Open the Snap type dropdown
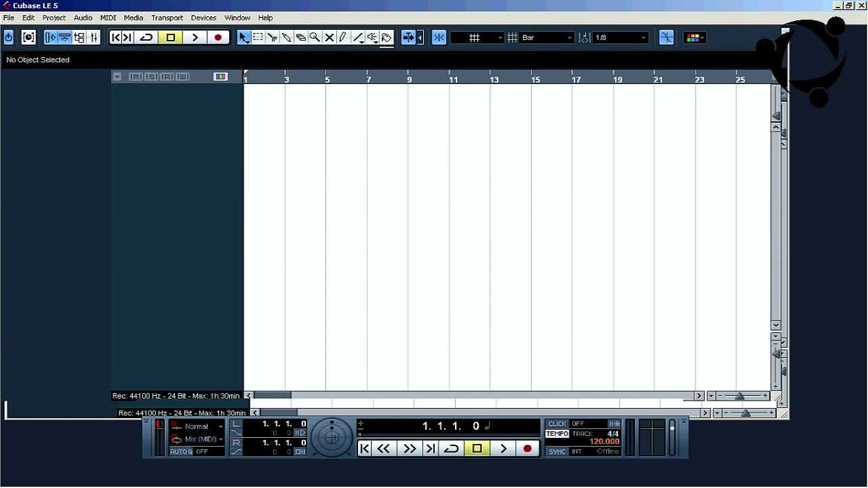868x488 pixels. [477, 38]
